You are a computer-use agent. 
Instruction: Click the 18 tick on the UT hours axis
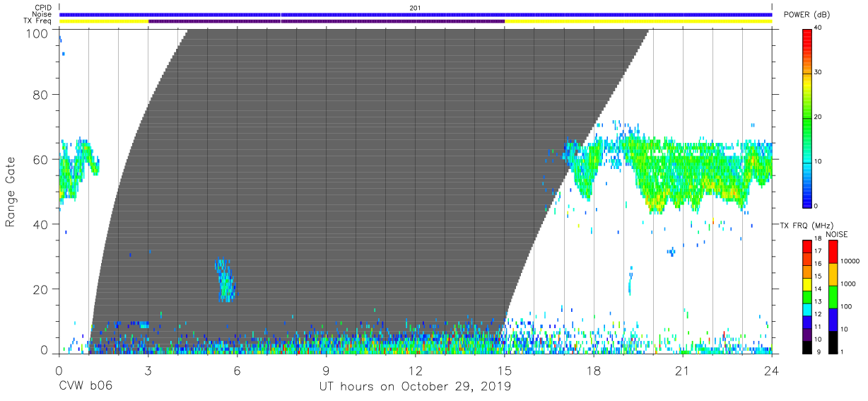point(594,370)
